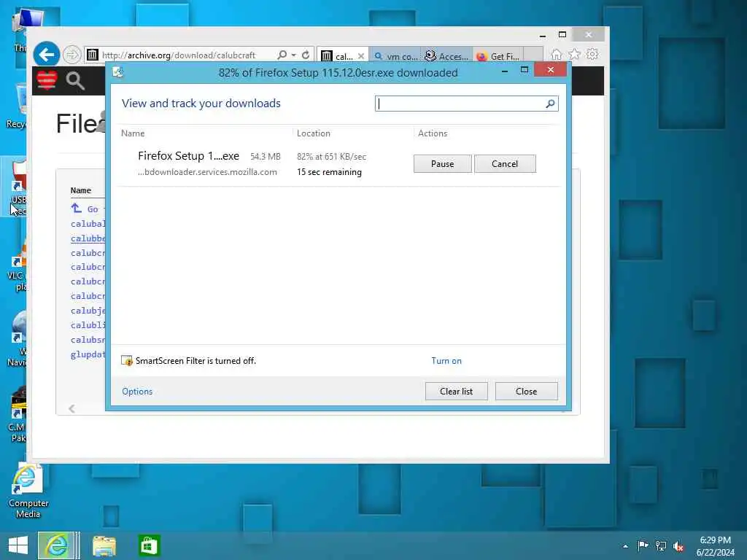Open the Windows Store taskbar icon
This screenshot has height=560, width=747.
click(149, 545)
